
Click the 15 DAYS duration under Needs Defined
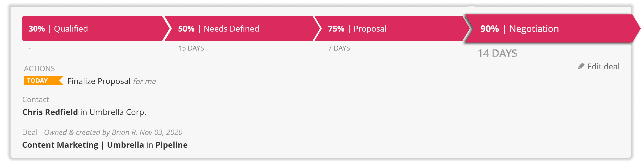point(191,48)
